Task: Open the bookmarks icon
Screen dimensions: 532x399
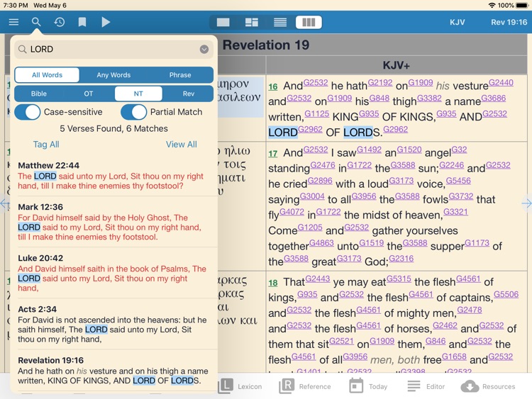Action: click(x=82, y=23)
